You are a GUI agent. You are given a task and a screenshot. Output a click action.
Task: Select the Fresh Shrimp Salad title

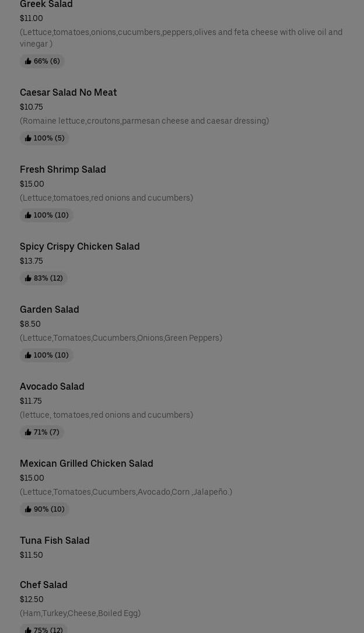click(63, 170)
